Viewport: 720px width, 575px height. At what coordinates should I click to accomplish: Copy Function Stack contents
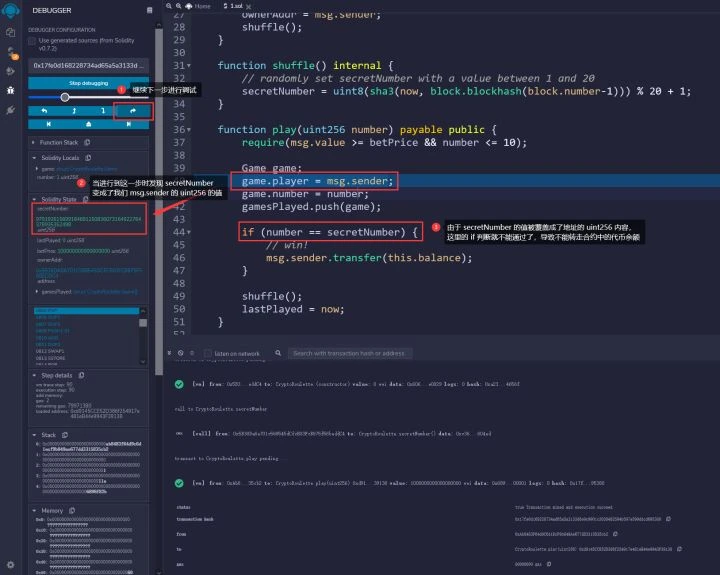[87, 142]
